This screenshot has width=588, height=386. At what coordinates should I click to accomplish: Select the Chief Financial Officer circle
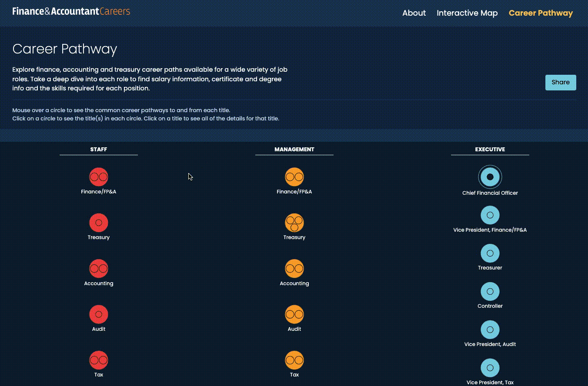click(x=490, y=177)
